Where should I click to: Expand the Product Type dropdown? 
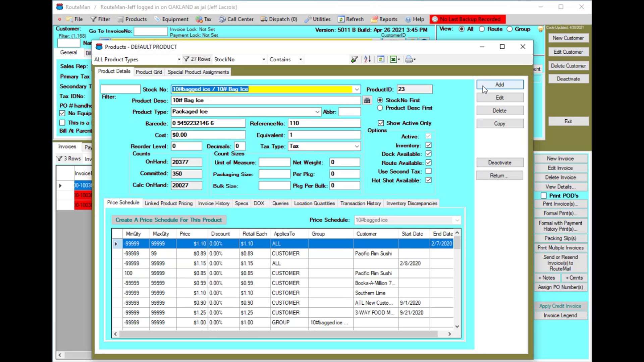click(x=317, y=112)
